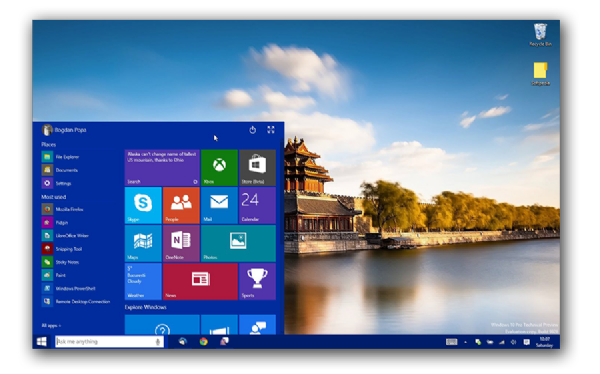
Task: Click the microphone icon in search box
Action: pos(158,342)
